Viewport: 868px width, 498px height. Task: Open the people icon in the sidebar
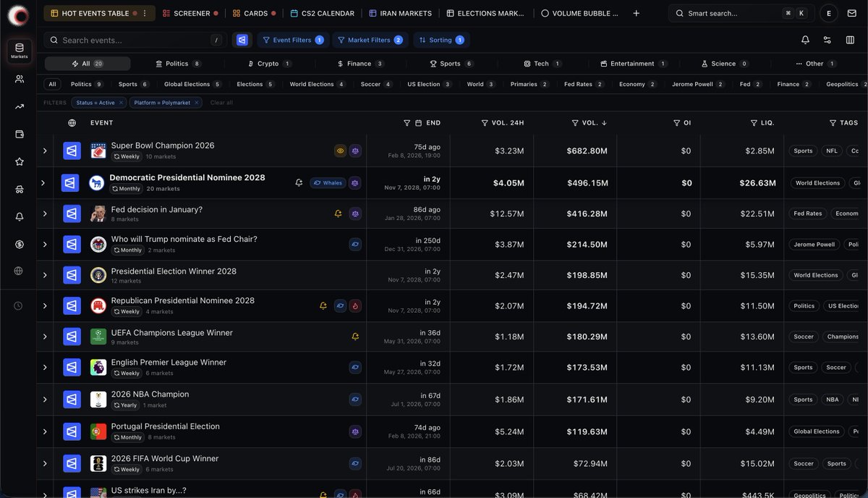pyautogui.click(x=20, y=79)
